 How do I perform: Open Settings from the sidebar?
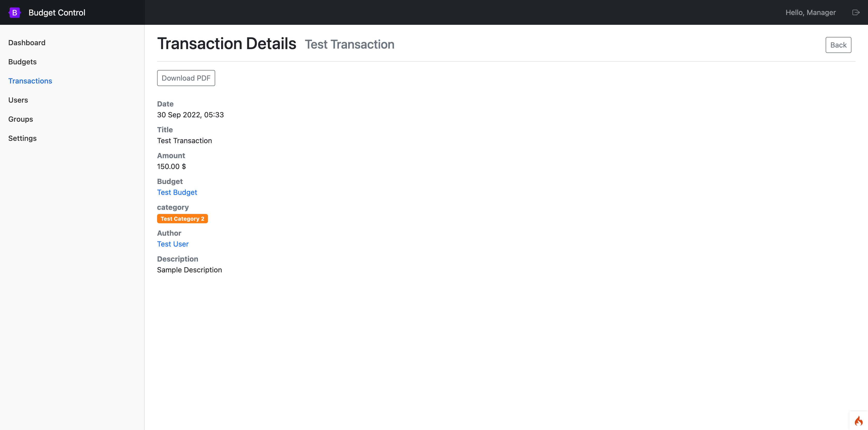coord(22,138)
